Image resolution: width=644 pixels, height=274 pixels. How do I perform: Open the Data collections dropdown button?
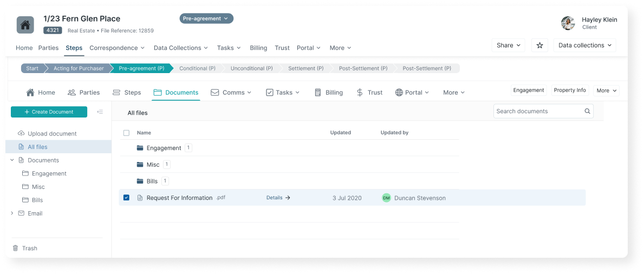584,45
